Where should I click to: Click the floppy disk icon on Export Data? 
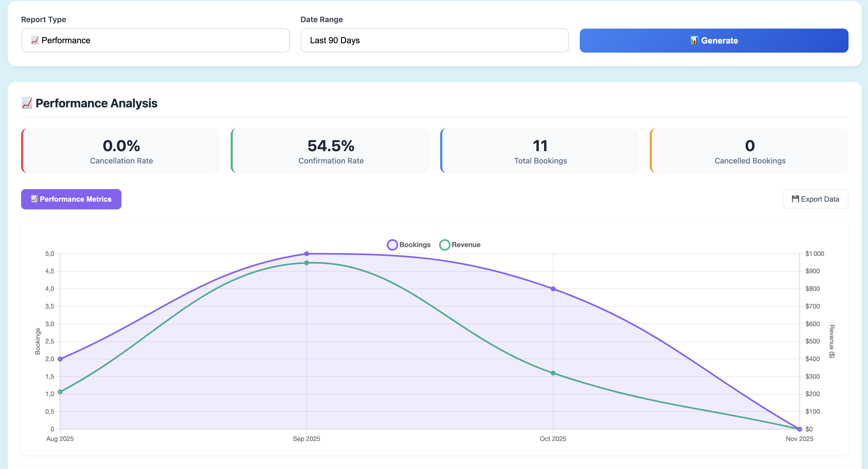(x=795, y=199)
